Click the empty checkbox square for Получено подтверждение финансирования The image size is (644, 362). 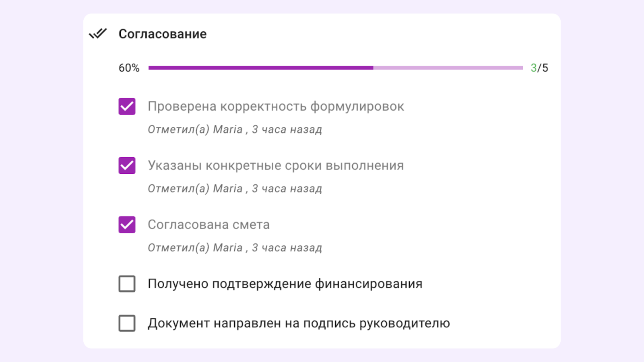127,284
